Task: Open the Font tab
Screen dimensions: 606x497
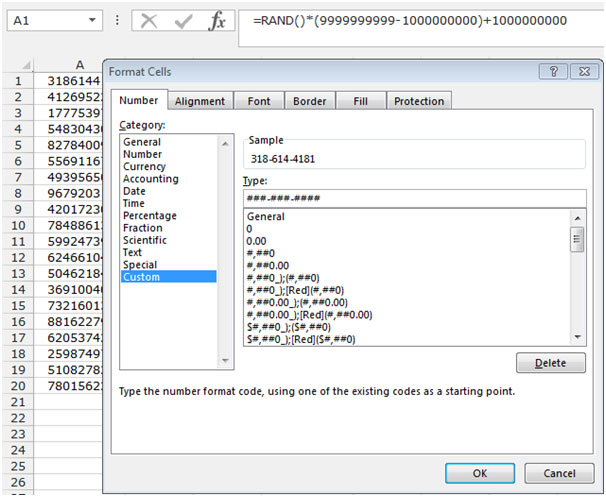Action: click(x=259, y=101)
